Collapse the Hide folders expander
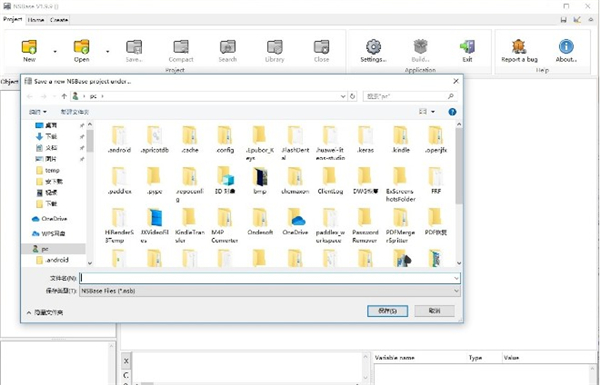 [x=45, y=313]
